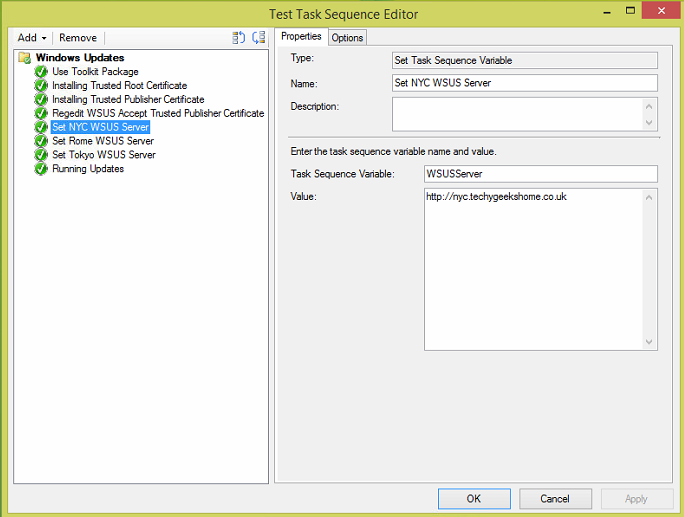Select the Regedit WSUS Accept Trusted Publisher Certificate step
The width and height of the screenshot is (684, 517).
click(158, 114)
